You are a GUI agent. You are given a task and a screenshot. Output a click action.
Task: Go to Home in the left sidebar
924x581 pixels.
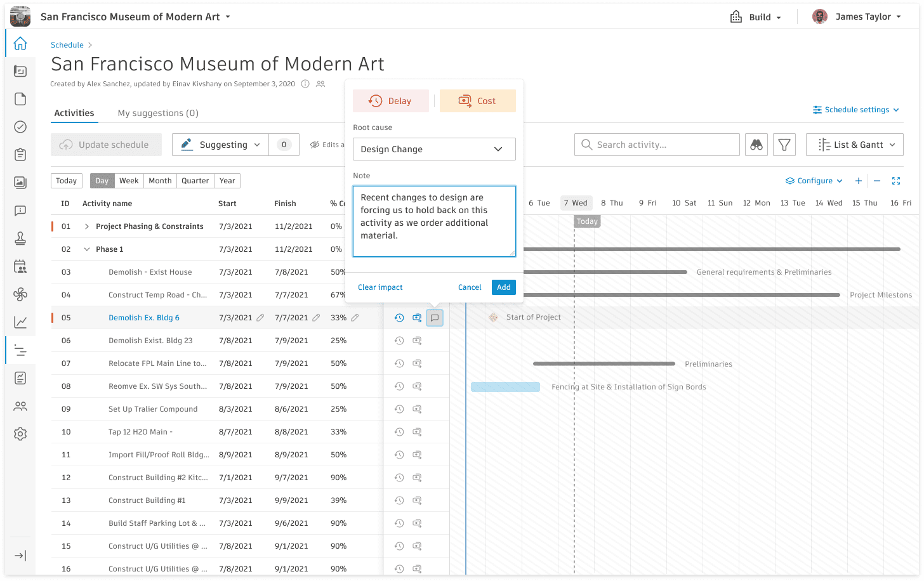tap(20, 43)
